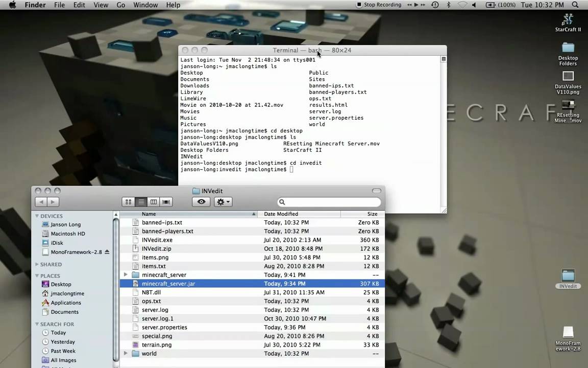The image size is (588, 368).
Task: Sort by Name column header
Action: click(x=189, y=214)
